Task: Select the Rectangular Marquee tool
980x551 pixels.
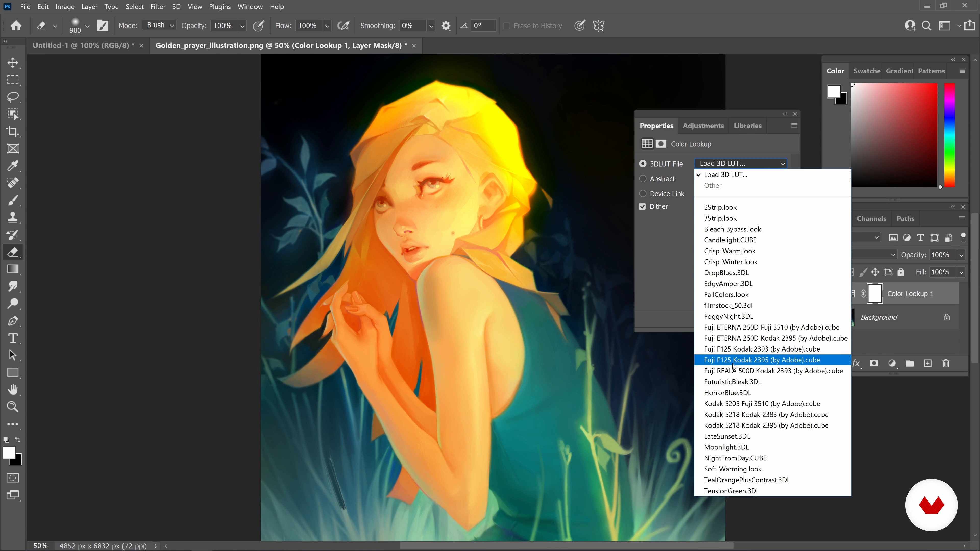Action: pos(13,80)
